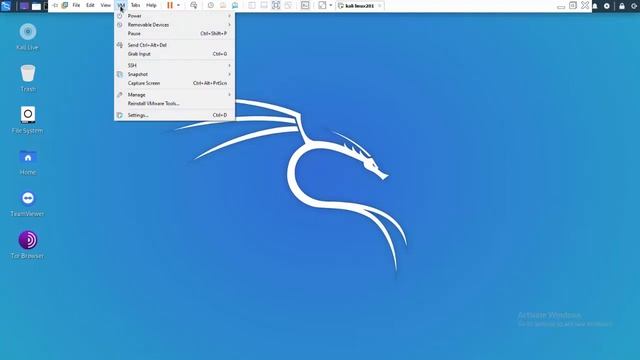Close the kali linux VM tab

[x=379, y=6]
